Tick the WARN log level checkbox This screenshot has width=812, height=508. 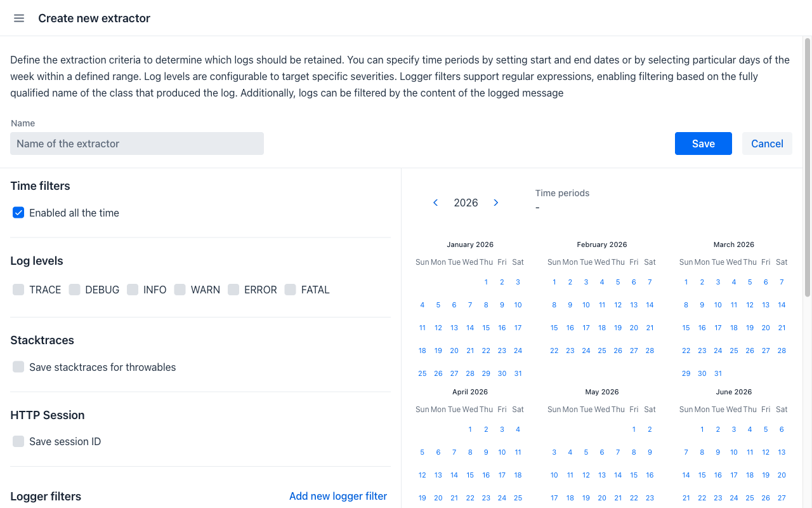pyautogui.click(x=180, y=290)
